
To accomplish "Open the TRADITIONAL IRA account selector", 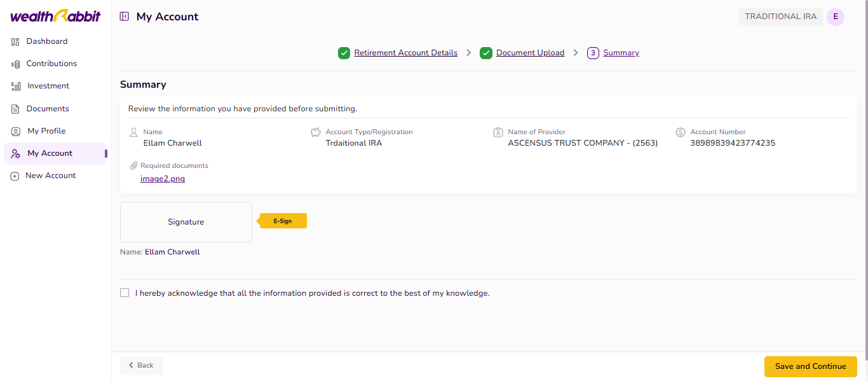I will point(780,17).
